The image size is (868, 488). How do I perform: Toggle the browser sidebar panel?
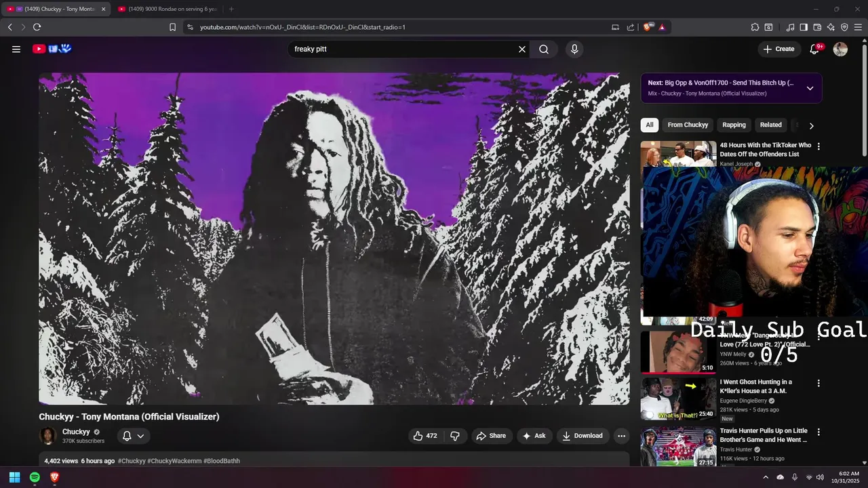[x=804, y=27]
